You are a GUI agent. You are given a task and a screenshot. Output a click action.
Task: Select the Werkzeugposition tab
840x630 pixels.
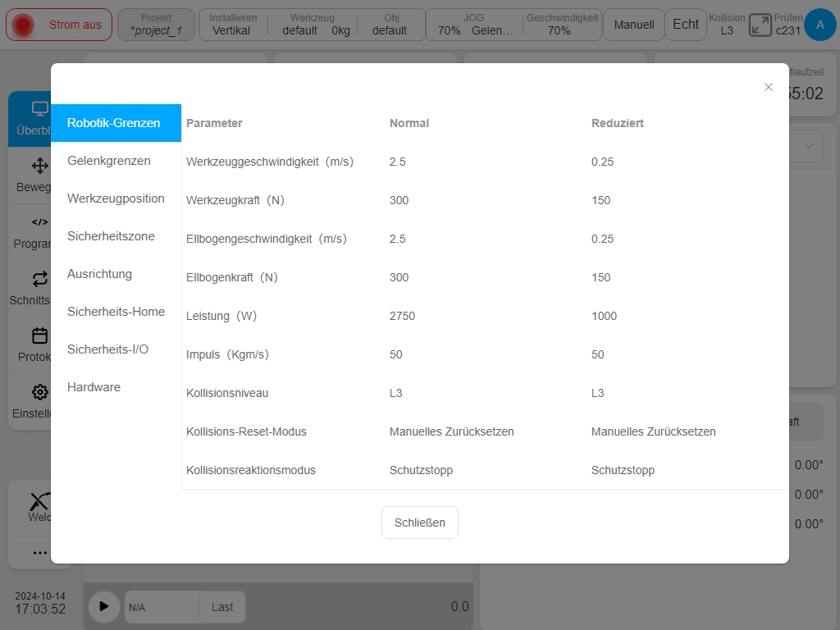point(116,199)
